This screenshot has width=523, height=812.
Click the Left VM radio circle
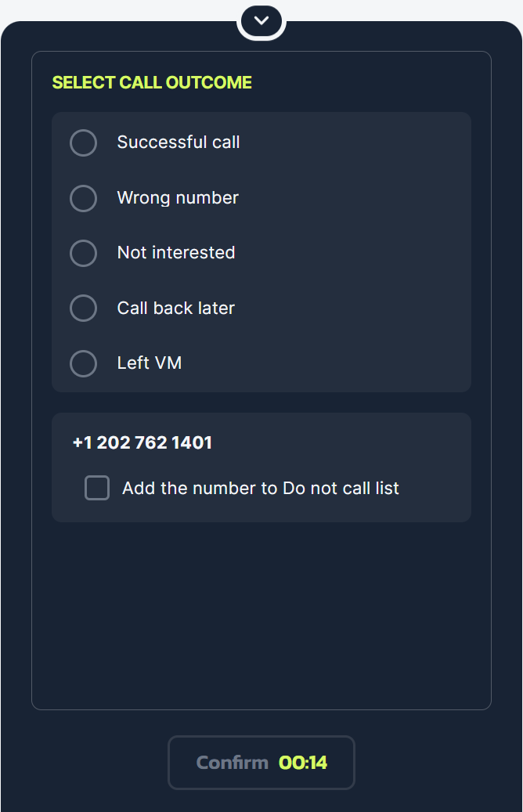click(83, 363)
